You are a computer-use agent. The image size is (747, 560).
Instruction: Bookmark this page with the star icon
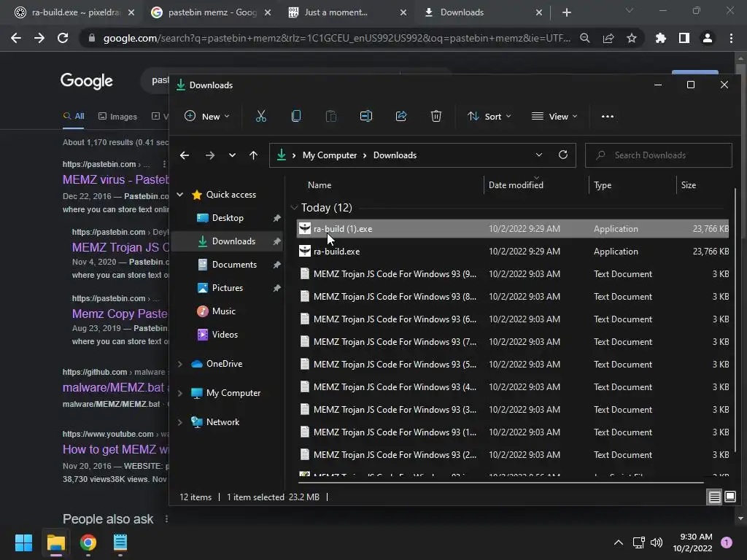pyautogui.click(x=632, y=38)
